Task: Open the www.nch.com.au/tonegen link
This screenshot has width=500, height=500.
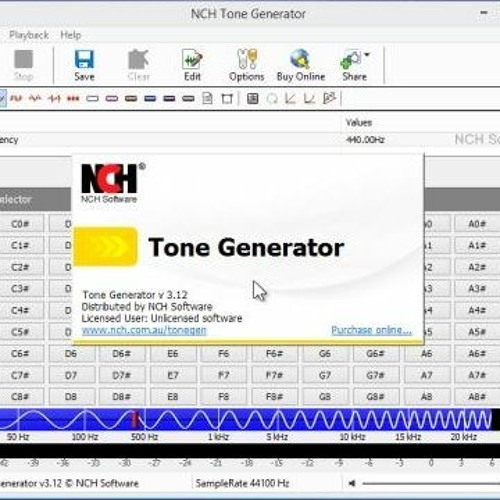Action: (144, 330)
